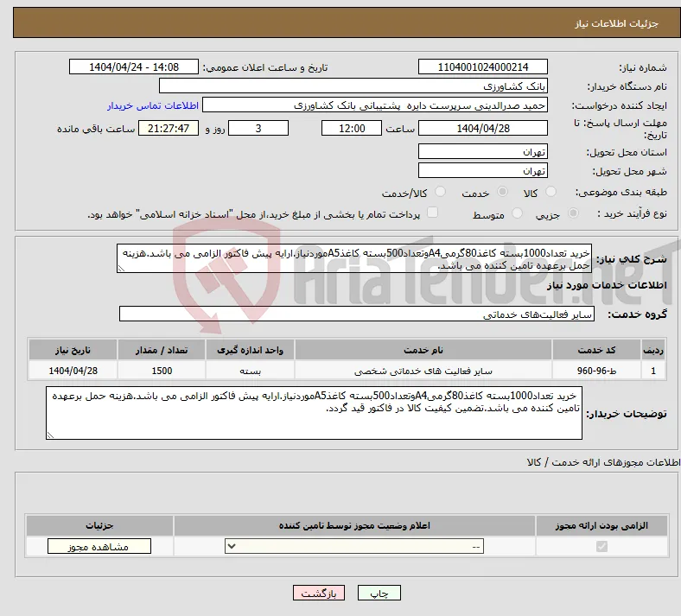Open the اطلاعات تماس خریدار link
Image resolution: width=681 pixels, height=616 pixels.
coord(153,105)
